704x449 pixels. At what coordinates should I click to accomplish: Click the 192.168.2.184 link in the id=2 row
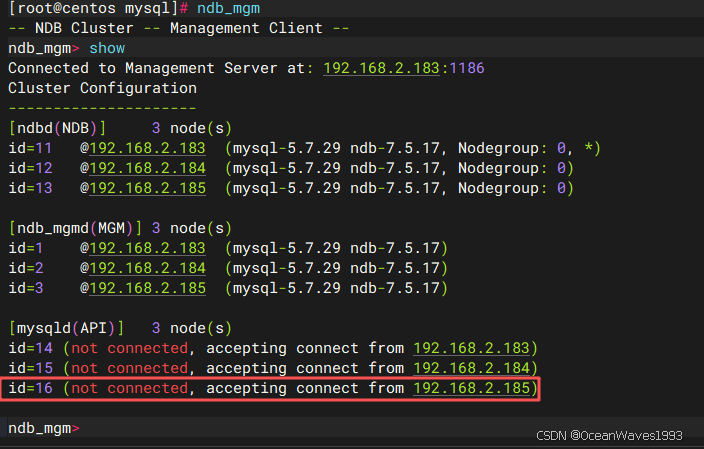(147, 268)
